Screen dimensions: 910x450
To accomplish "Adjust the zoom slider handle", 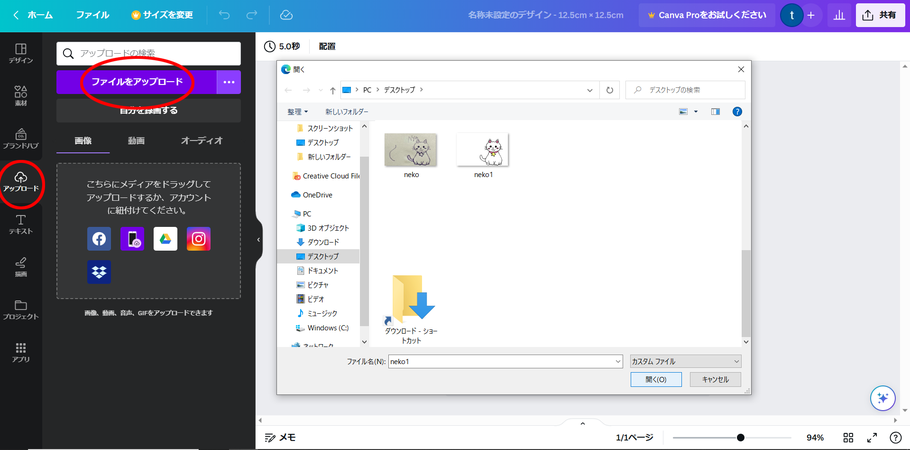I will click(741, 438).
